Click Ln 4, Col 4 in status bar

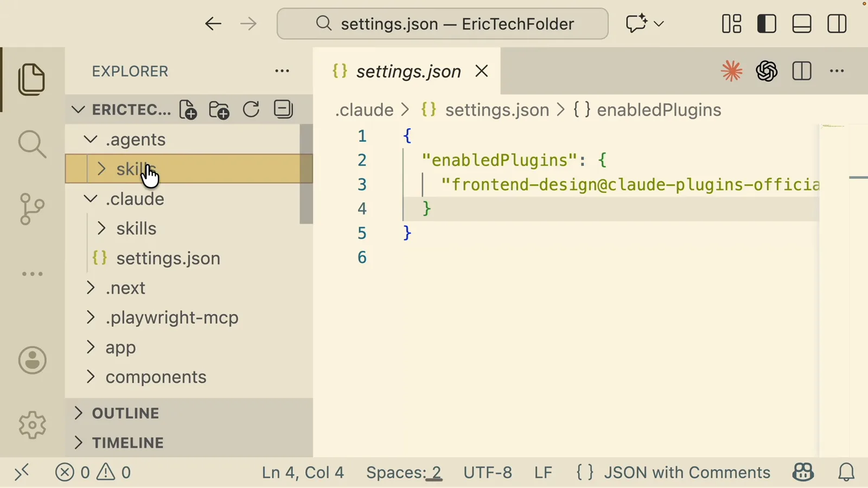click(x=303, y=472)
